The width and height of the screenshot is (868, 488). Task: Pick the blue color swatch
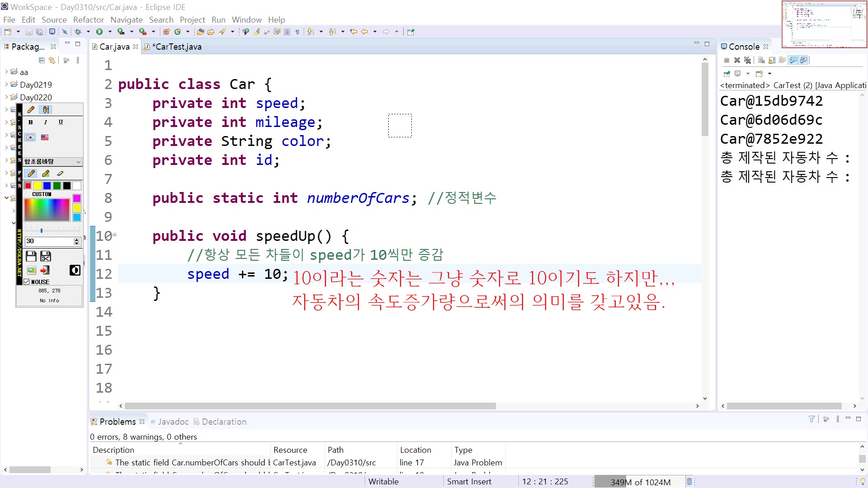pos(47,186)
